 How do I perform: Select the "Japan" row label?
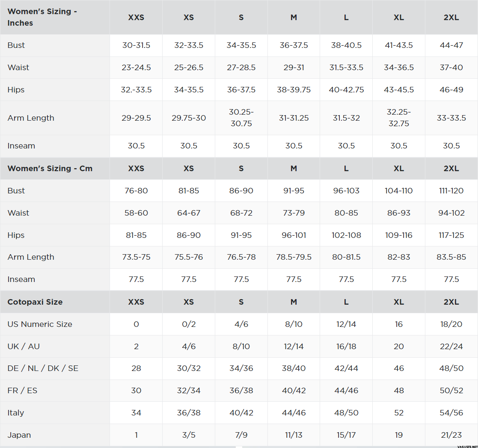click(19, 435)
